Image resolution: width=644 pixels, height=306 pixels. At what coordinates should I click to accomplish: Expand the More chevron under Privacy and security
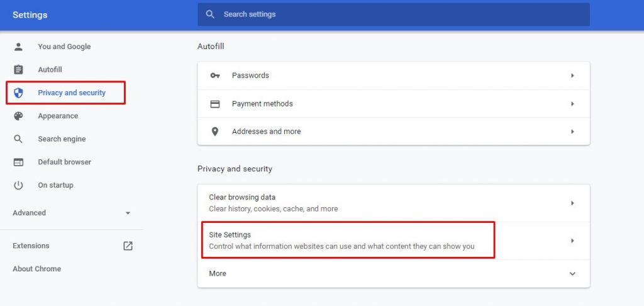572,274
